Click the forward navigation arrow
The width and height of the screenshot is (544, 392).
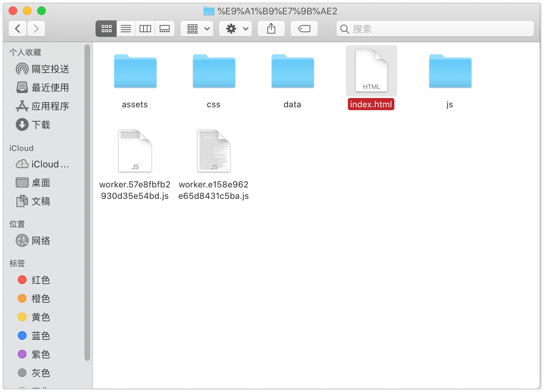point(36,29)
